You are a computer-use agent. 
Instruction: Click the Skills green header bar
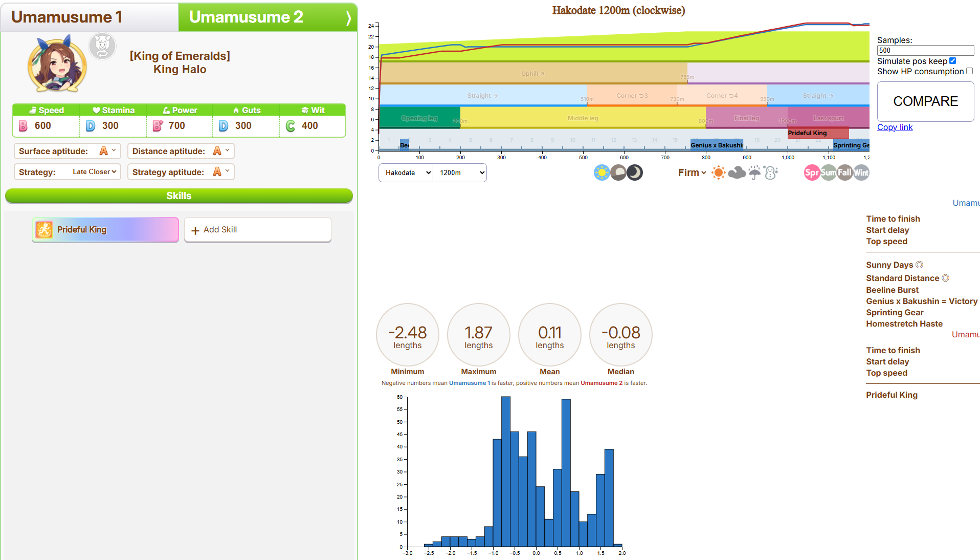coord(179,196)
